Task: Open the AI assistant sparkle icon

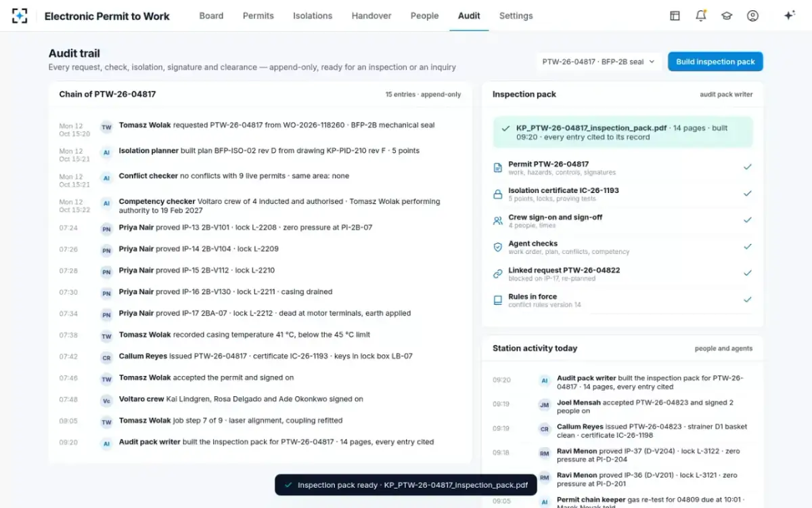Action: (789, 16)
